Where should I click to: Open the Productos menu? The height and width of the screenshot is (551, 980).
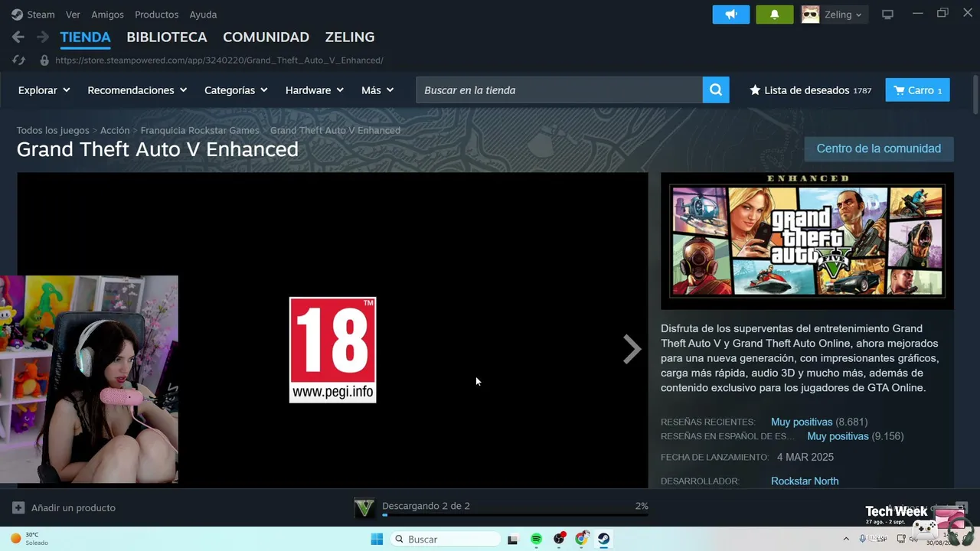156,15
